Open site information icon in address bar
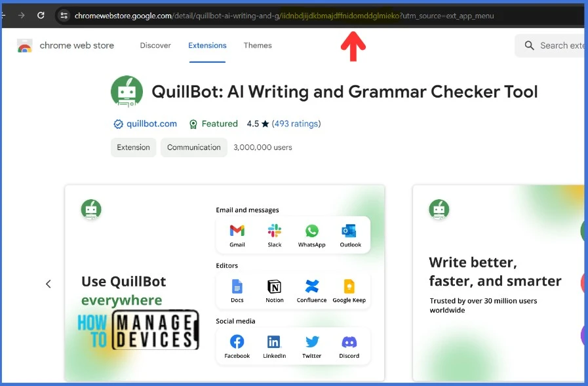This screenshot has width=588, height=386. (64, 15)
